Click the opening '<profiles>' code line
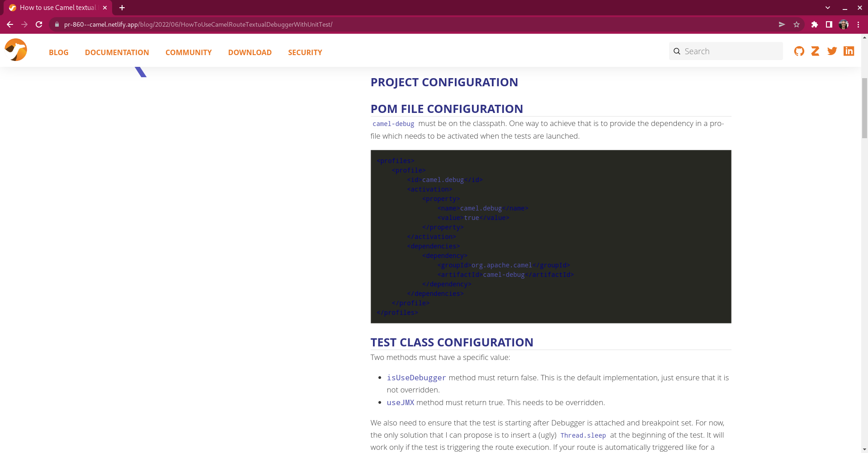The image size is (868, 453). (396, 161)
